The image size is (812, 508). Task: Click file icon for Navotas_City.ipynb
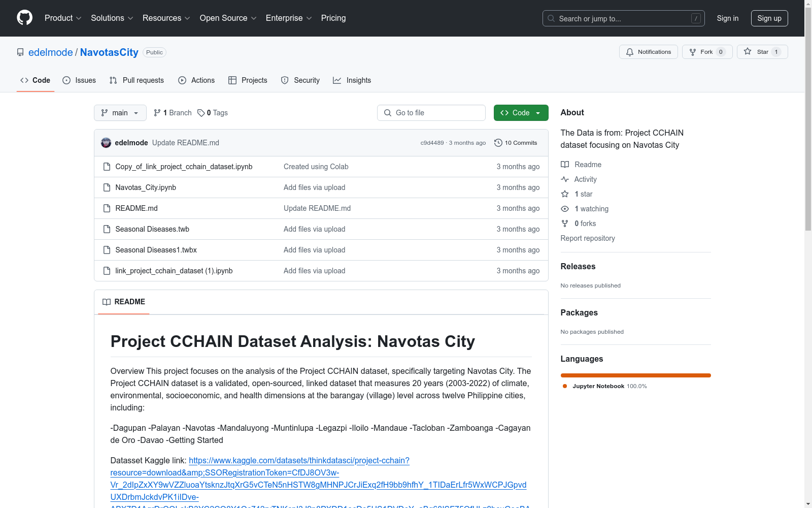click(107, 187)
